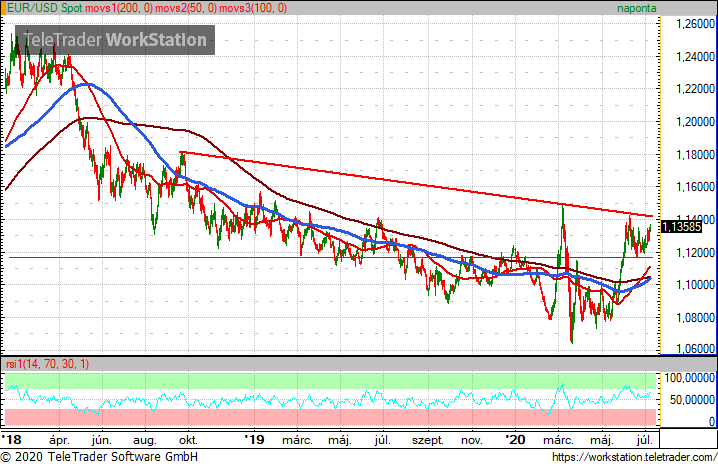Click the okt. month label on time axis

click(188, 440)
